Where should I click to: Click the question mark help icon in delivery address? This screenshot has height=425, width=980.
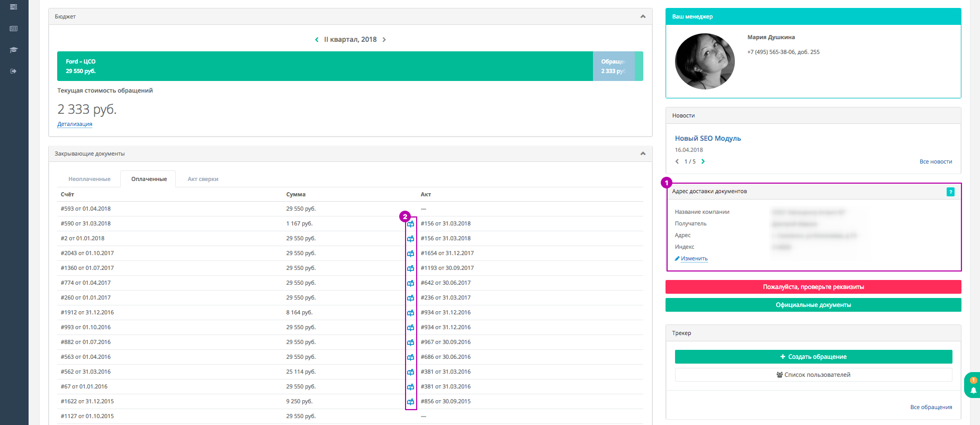[950, 192]
